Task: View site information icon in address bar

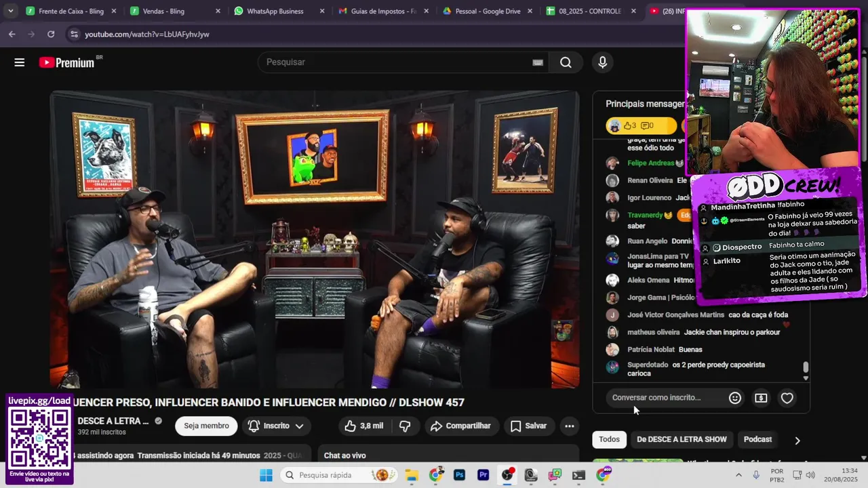Action: 73,34
